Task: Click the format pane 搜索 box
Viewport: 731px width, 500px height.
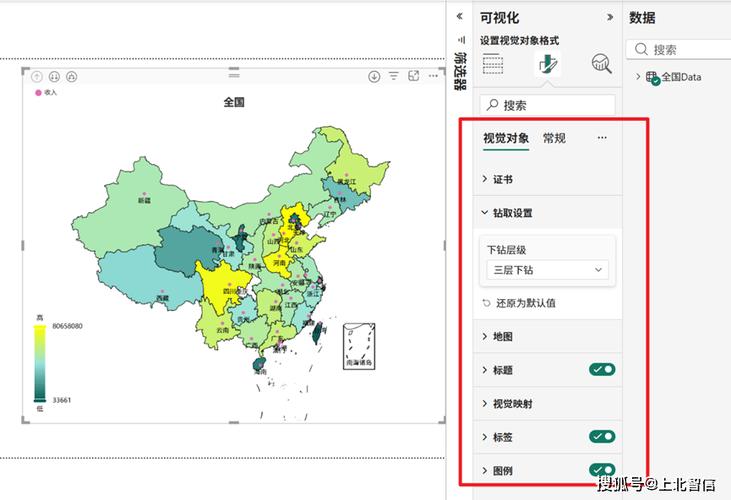Action: click(547, 105)
